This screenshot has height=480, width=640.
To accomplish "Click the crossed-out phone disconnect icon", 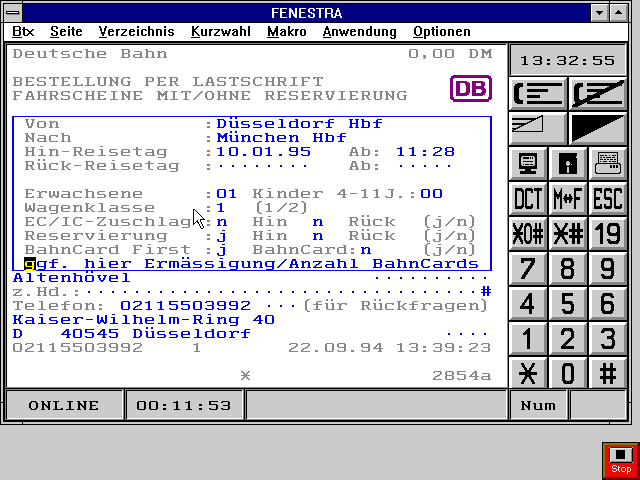I will point(598,93).
